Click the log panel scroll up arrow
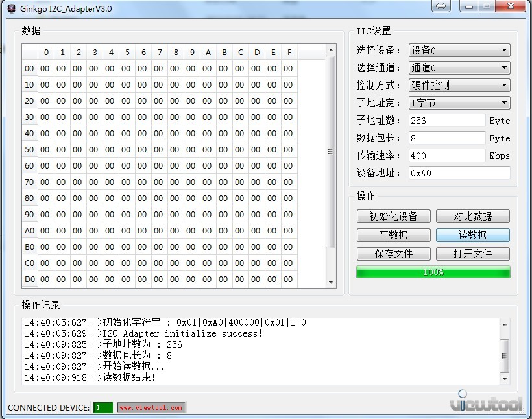This screenshot has width=532, height=419. pyautogui.click(x=505, y=324)
